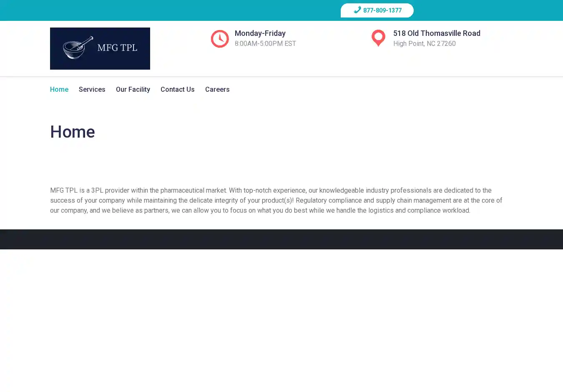Click the phone handset icon
Image resolution: width=563 pixels, height=392 pixels.
[x=357, y=10]
